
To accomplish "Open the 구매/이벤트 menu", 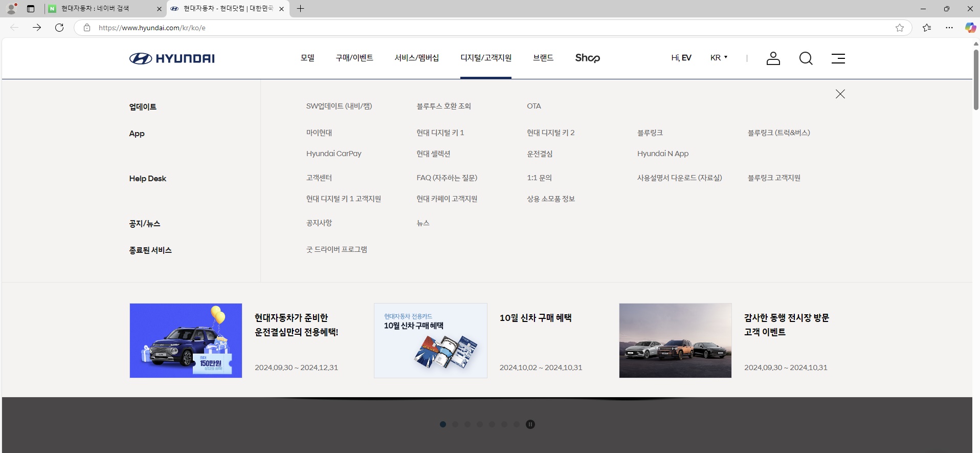I will pyautogui.click(x=354, y=58).
